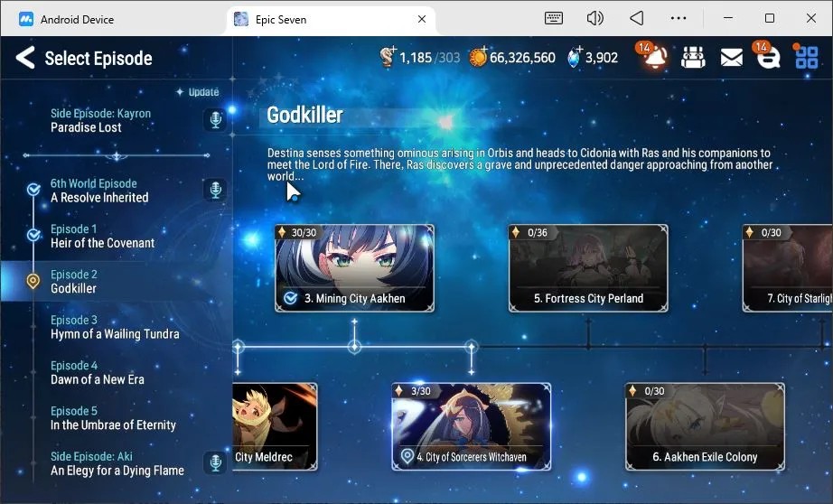Open the grid menu icon
The image size is (833, 504).
pyautogui.click(x=807, y=58)
